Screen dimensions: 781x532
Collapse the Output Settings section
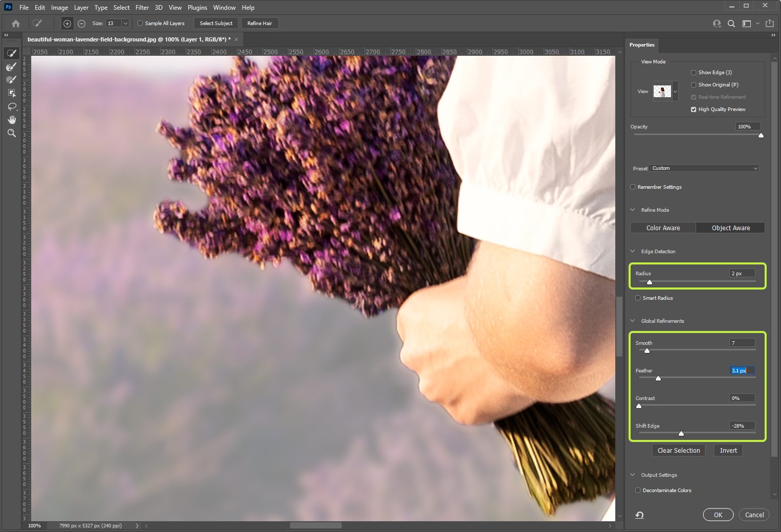633,475
